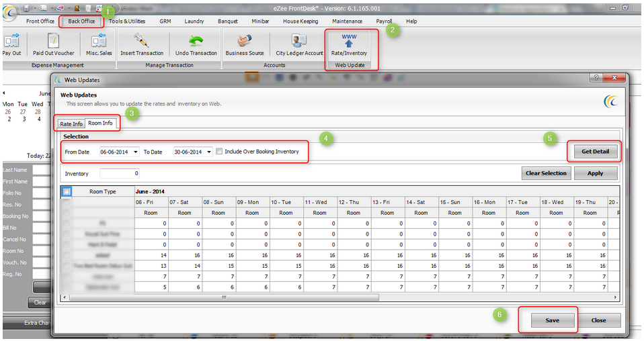
Task: Click the Room Type column header
Action: [103, 191]
